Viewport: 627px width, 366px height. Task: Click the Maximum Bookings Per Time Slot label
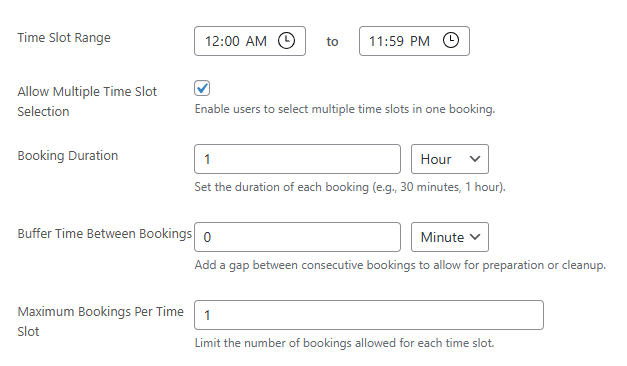click(x=100, y=322)
